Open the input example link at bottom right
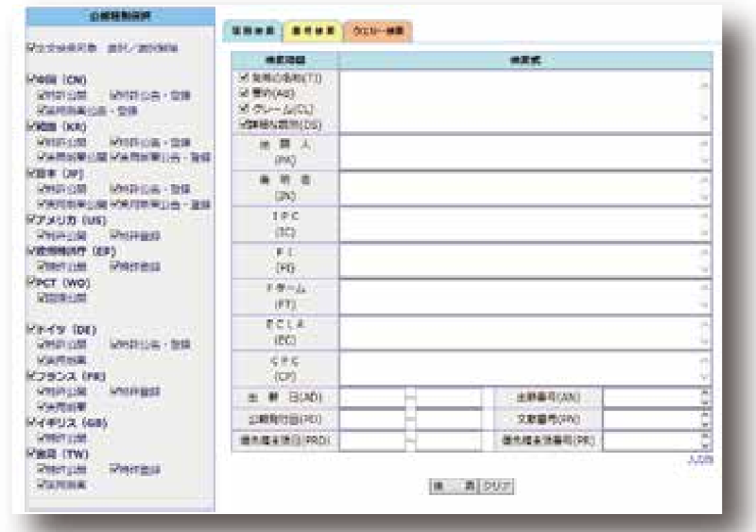756x532 pixels. (703, 459)
